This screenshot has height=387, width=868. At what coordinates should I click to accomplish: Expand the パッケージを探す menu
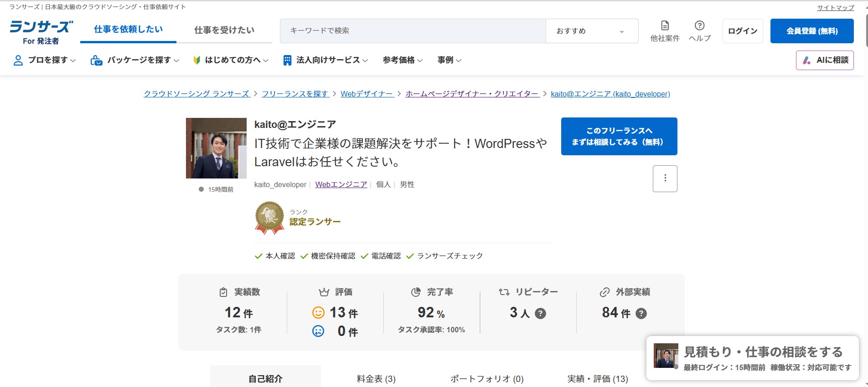pos(135,60)
